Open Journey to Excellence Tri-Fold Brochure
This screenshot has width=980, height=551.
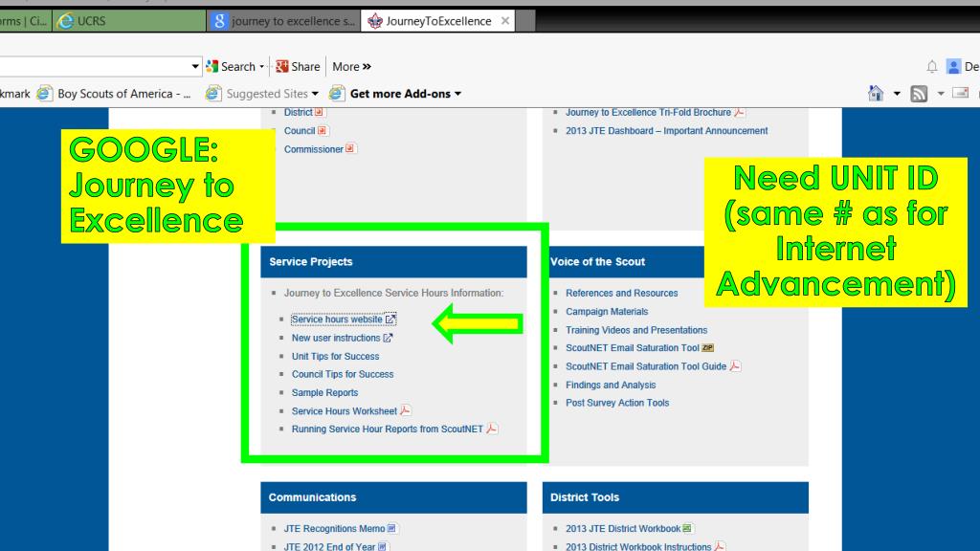(655, 113)
